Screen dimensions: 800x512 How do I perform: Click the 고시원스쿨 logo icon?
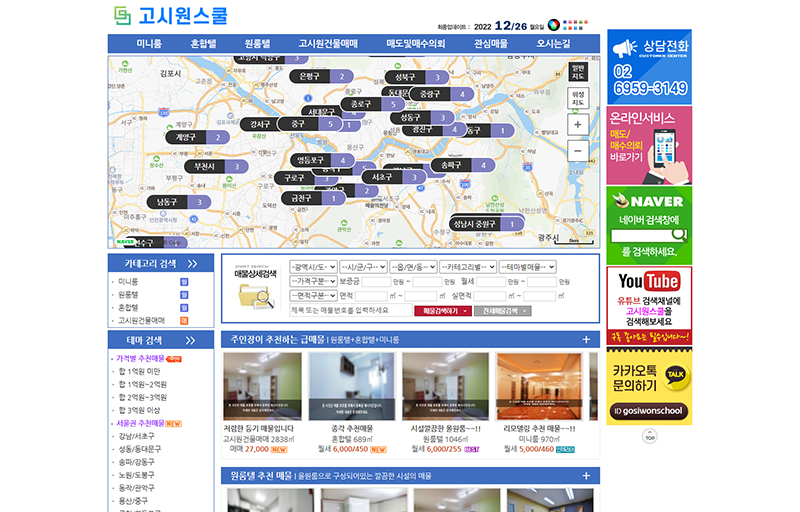pos(122,16)
